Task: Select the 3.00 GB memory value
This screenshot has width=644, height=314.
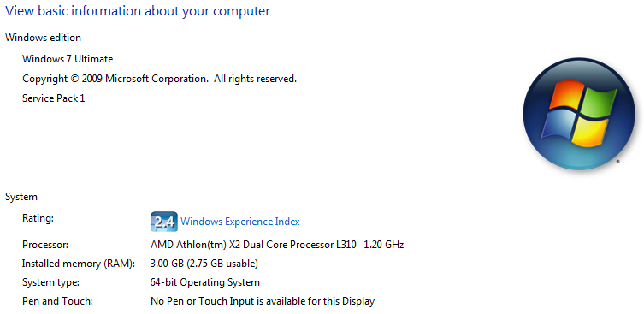Action: [x=168, y=264]
